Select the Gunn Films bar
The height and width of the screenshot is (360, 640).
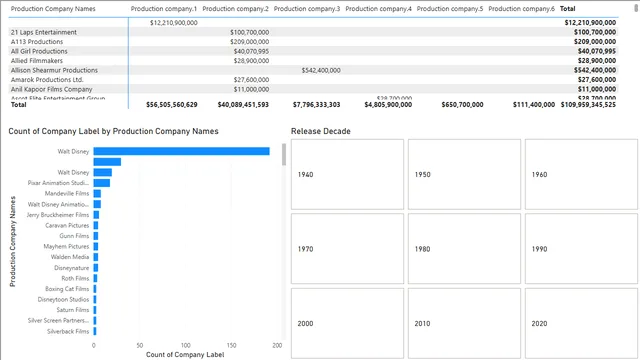tap(96, 236)
